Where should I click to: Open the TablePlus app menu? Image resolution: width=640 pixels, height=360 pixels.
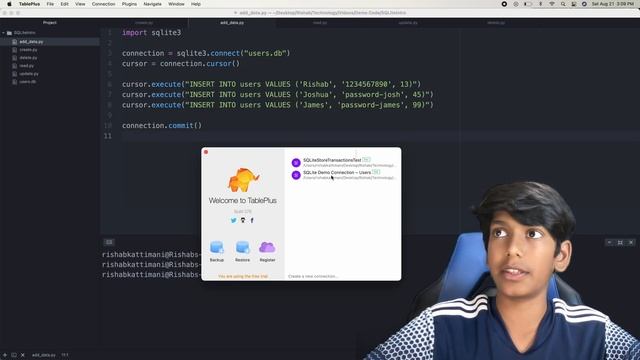(x=29, y=4)
